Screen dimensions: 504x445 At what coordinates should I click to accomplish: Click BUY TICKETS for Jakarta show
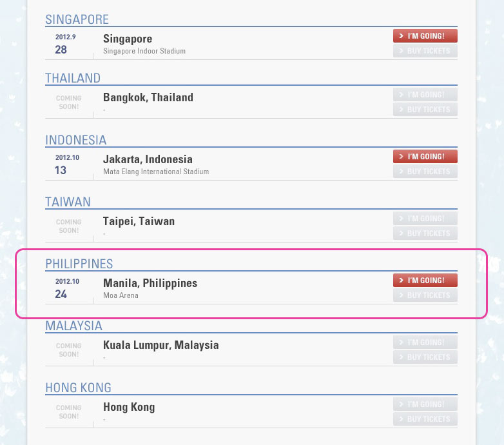tap(425, 172)
